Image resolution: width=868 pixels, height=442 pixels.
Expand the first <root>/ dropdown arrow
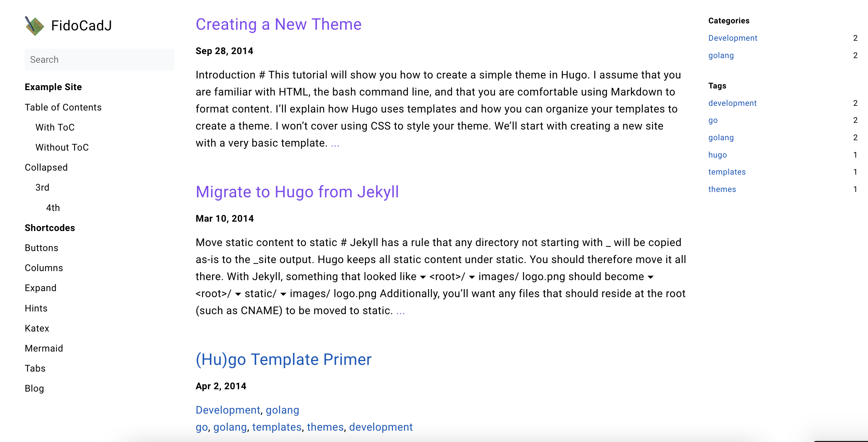[x=423, y=277]
